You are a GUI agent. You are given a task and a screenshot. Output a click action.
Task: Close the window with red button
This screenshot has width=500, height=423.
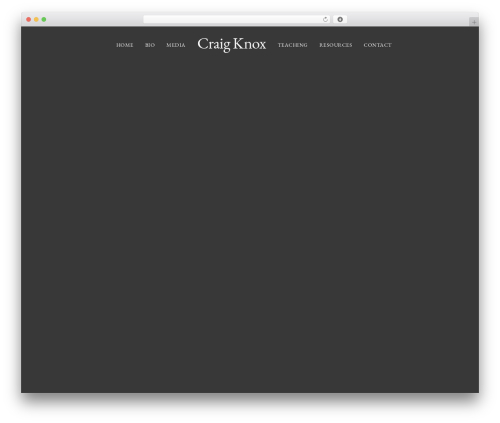29,19
